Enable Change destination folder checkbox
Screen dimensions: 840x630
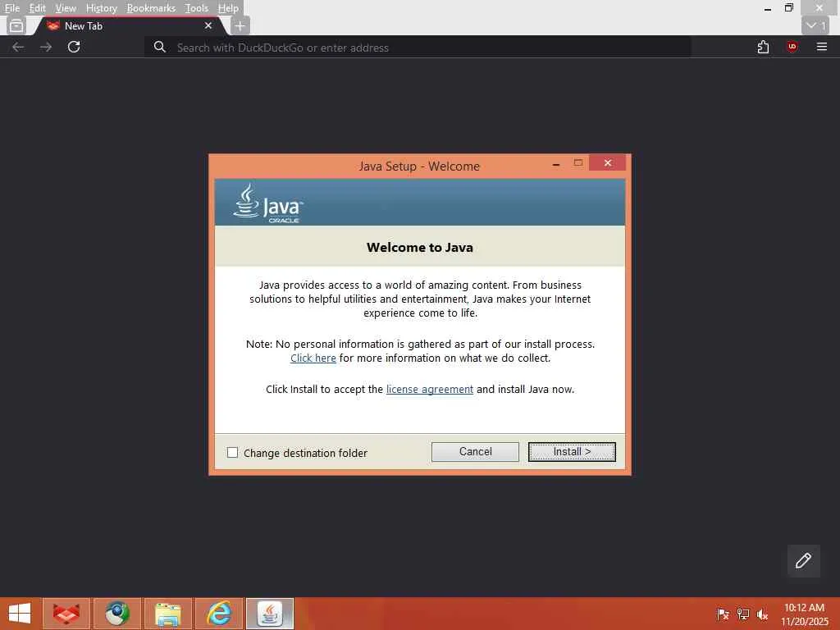tap(232, 453)
